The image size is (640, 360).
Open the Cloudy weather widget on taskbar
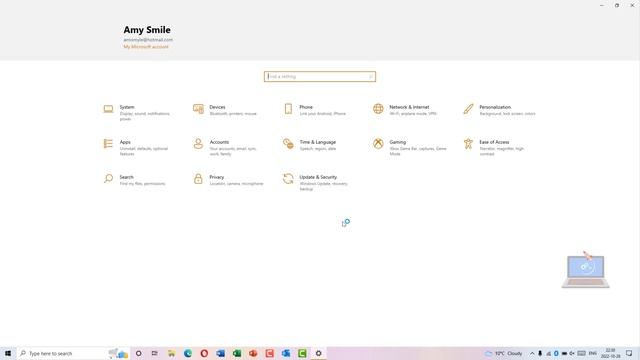pyautogui.click(x=504, y=353)
